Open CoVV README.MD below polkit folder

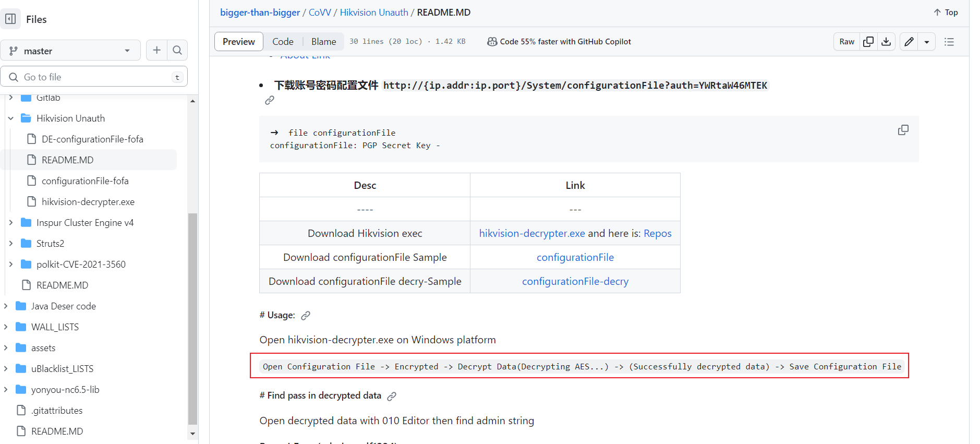click(x=63, y=285)
